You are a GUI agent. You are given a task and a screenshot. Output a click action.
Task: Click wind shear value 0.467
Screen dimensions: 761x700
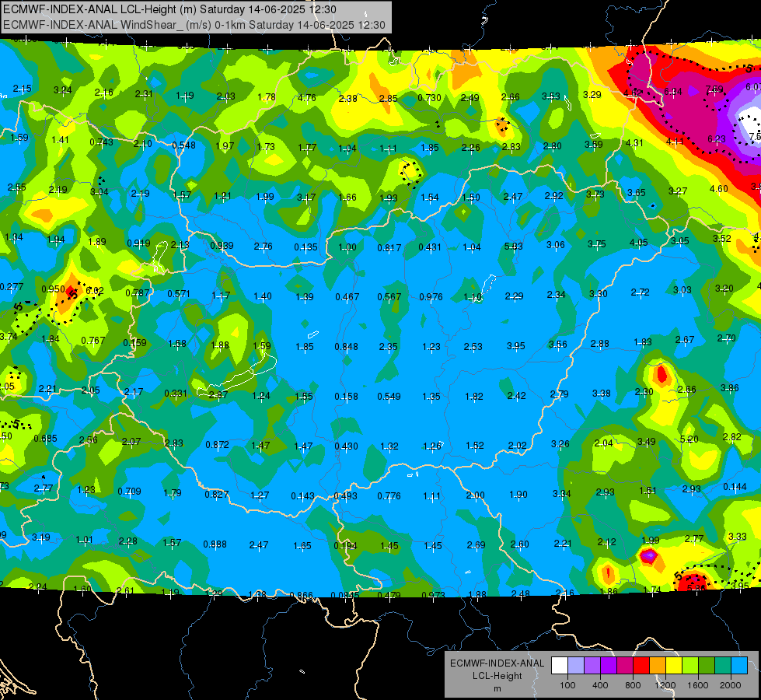pyautogui.click(x=347, y=297)
